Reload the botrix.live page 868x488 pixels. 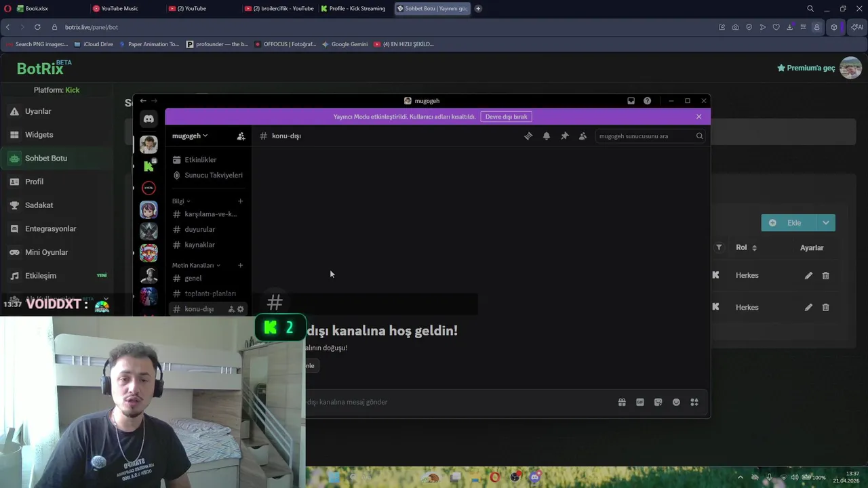coord(37,27)
